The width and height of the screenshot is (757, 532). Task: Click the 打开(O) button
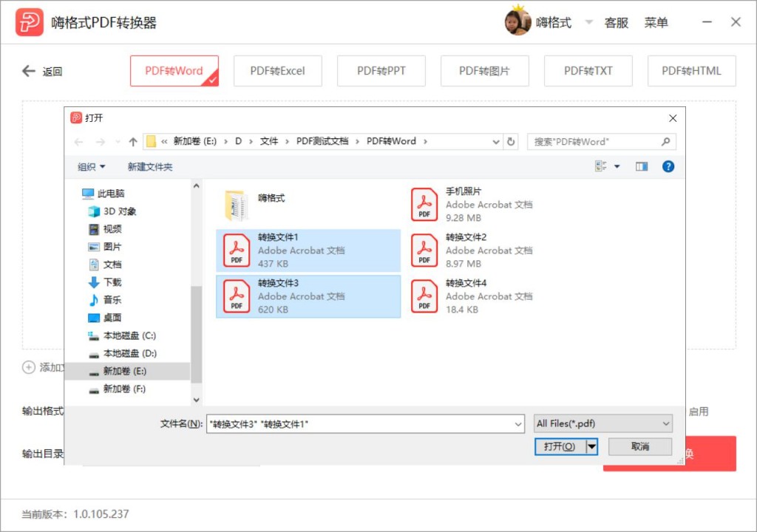coord(560,446)
